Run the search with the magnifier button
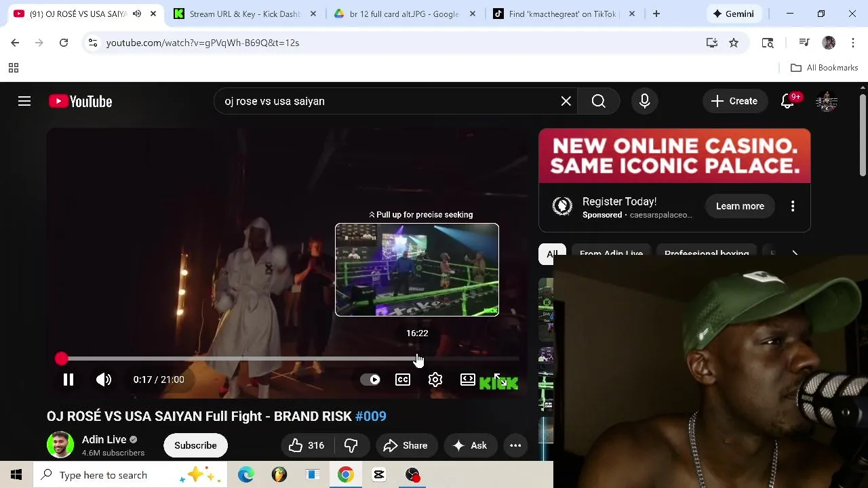The image size is (868, 488). pyautogui.click(x=599, y=101)
